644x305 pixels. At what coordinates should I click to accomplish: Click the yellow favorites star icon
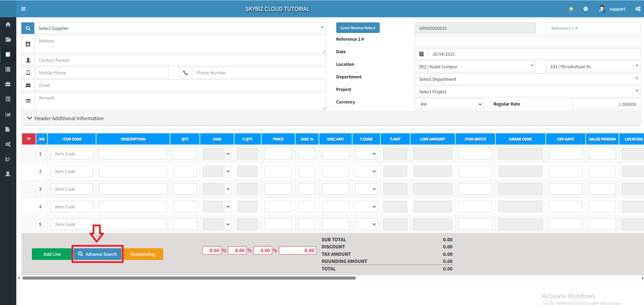point(571,9)
